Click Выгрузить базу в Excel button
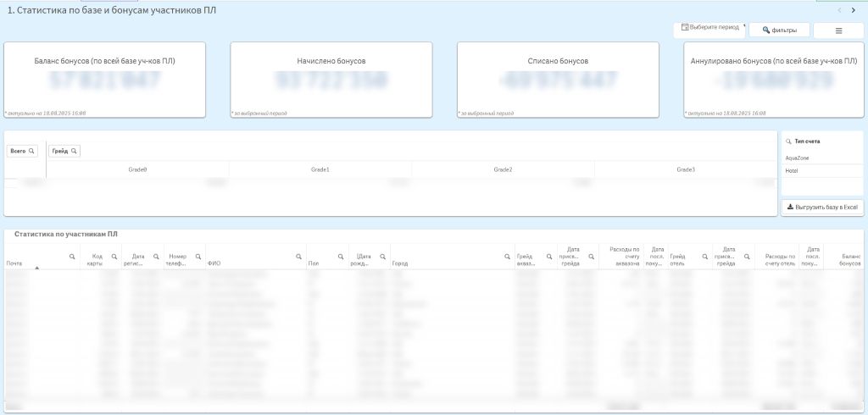This screenshot has width=868, height=415. (x=821, y=207)
